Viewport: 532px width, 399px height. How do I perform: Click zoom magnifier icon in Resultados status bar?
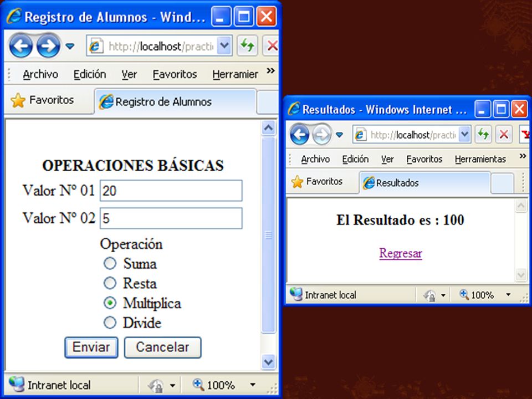tap(464, 294)
